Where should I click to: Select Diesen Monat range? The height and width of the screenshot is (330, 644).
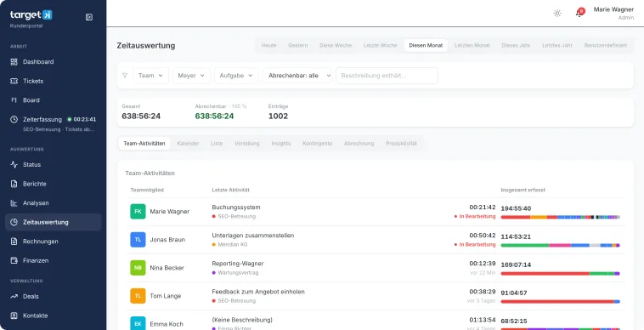pos(426,45)
